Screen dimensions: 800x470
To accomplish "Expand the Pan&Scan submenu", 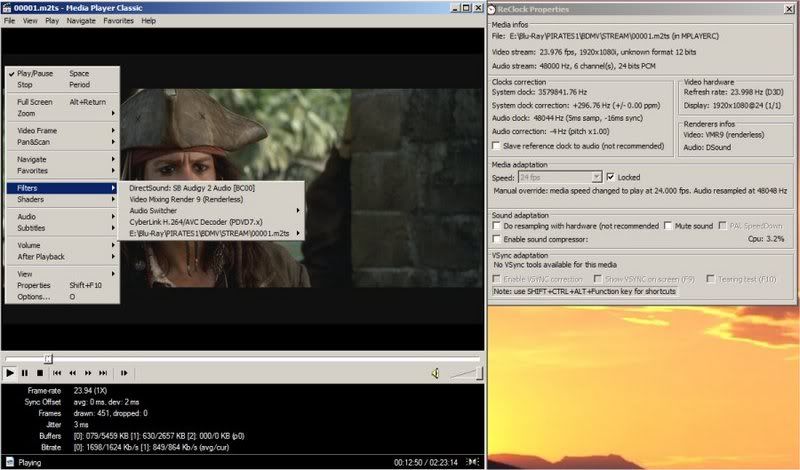I will 63,142.
